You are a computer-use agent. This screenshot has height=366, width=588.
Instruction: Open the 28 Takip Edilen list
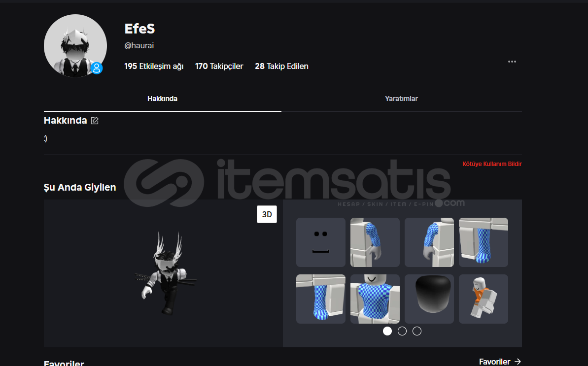pos(281,67)
